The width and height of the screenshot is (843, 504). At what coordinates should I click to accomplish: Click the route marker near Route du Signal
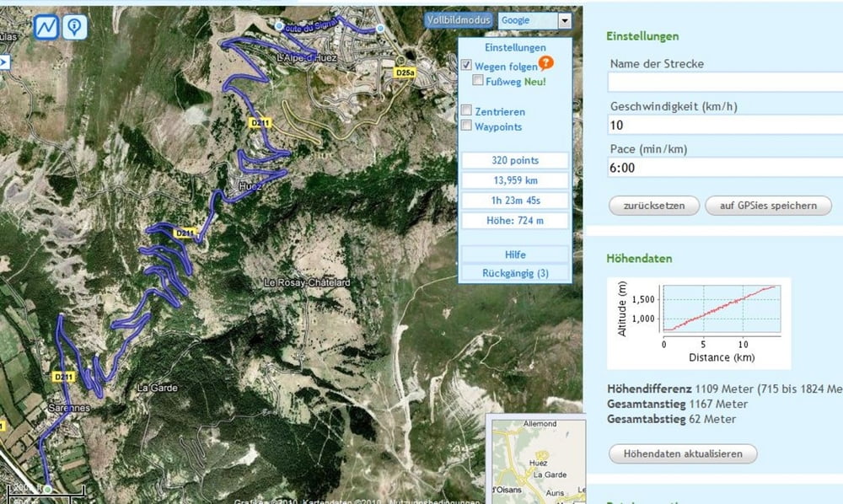[x=278, y=26]
